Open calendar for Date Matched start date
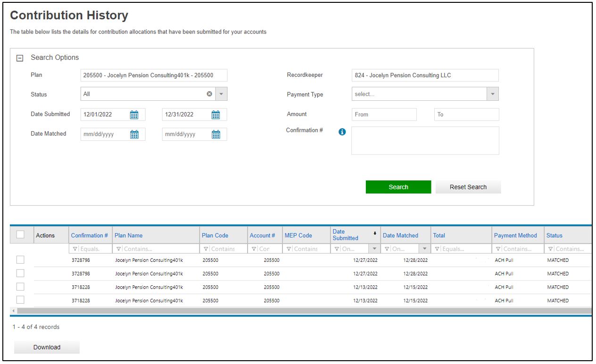 pos(134,134)
